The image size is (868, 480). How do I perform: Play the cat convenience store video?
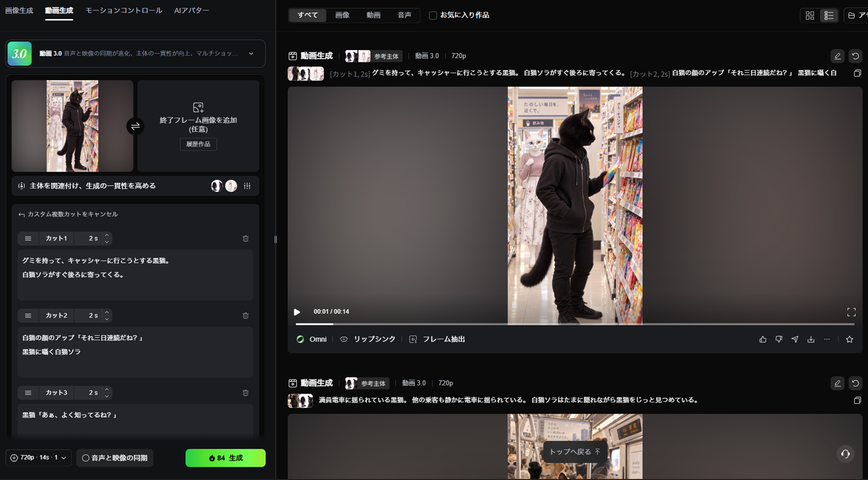tap(297, 312)
